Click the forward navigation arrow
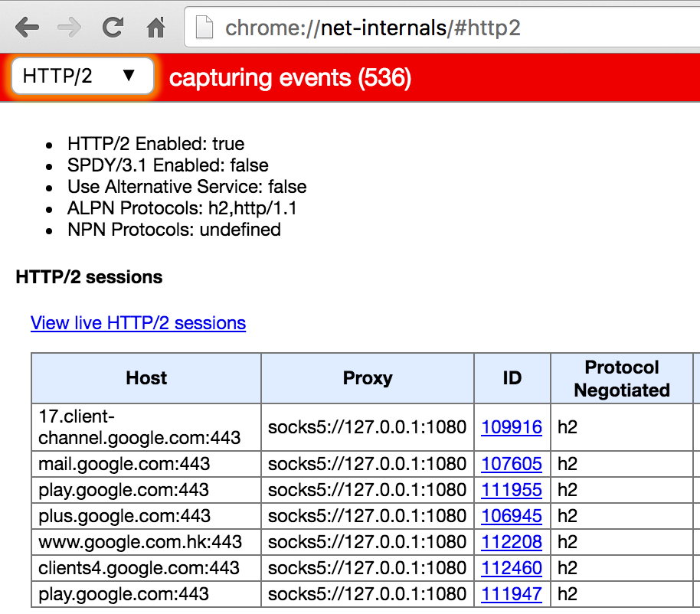 point(69,28)
